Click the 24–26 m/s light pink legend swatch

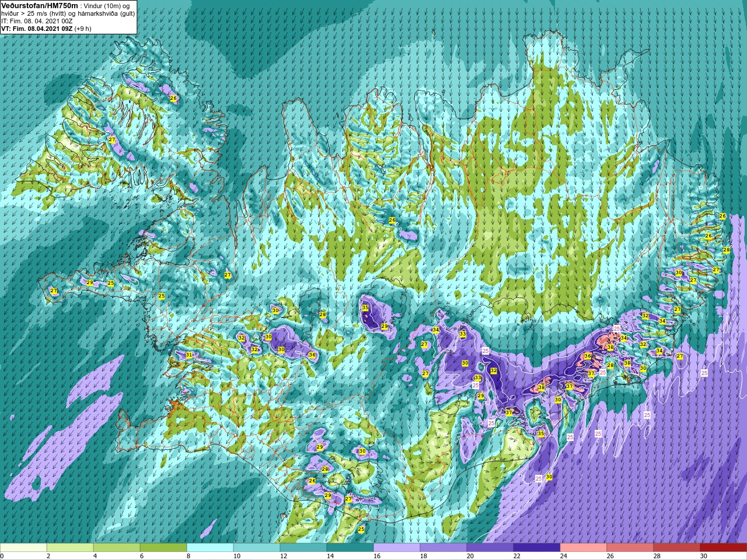tap(584, 548)
